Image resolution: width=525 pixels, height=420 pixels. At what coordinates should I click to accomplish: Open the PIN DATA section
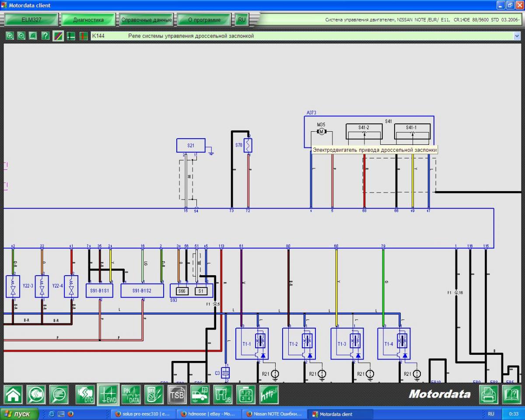(x=131, y=394)
